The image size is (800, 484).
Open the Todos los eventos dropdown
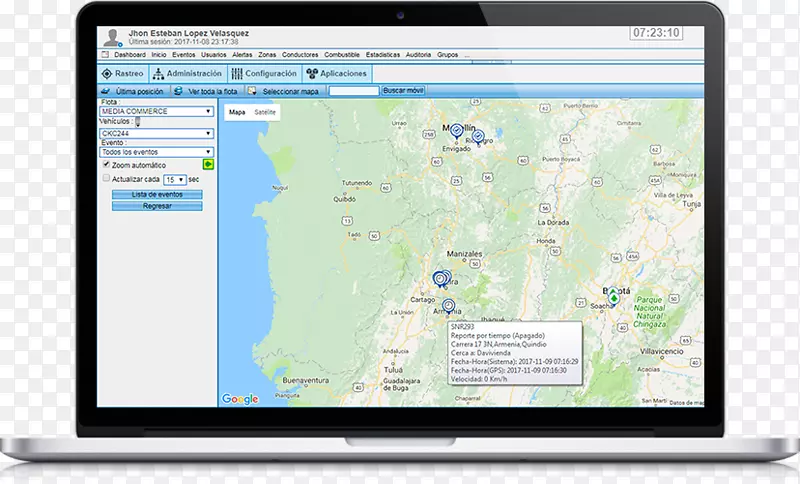pos(157,152)
